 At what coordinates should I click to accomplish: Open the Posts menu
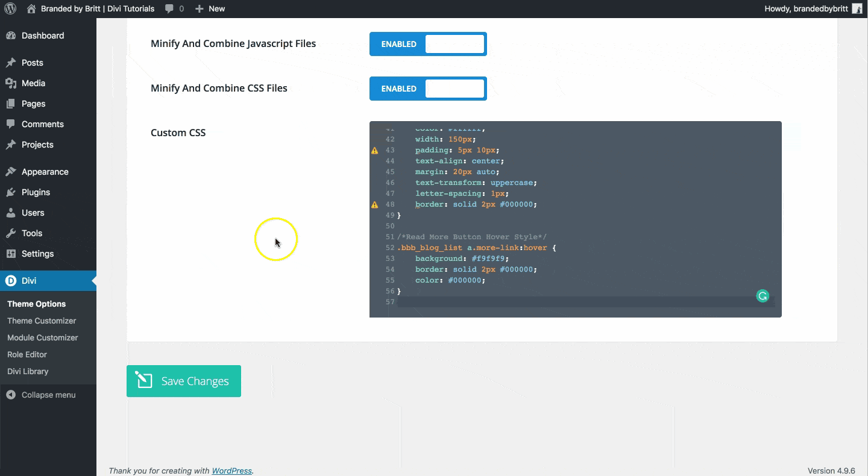coord(48,63)
